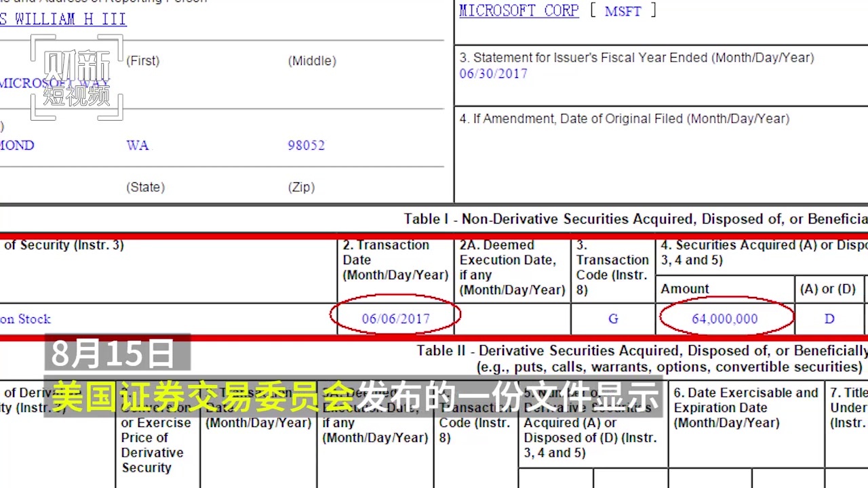The image size is (868, 488).
Task: Open the WILLIAM H III reporting person link
Action: 63,19
